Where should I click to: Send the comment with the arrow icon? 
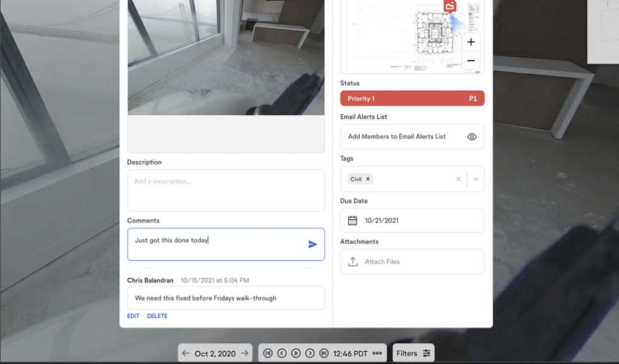[312, 244]
